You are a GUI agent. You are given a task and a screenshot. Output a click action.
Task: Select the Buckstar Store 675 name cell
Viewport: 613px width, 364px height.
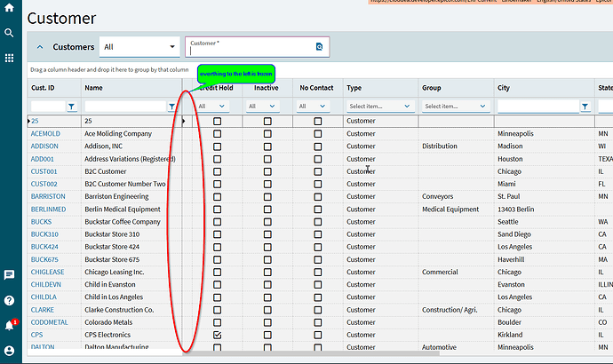click(112, 259)
